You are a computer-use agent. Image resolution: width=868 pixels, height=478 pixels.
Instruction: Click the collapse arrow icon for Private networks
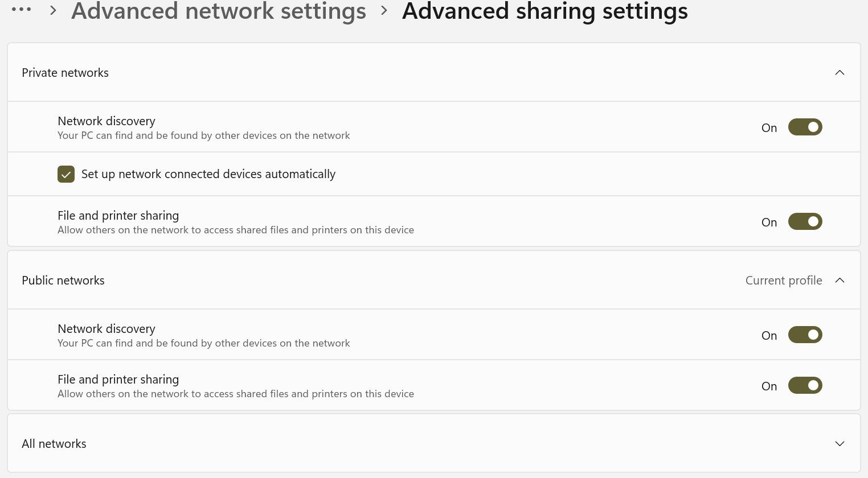coord(840,72)
